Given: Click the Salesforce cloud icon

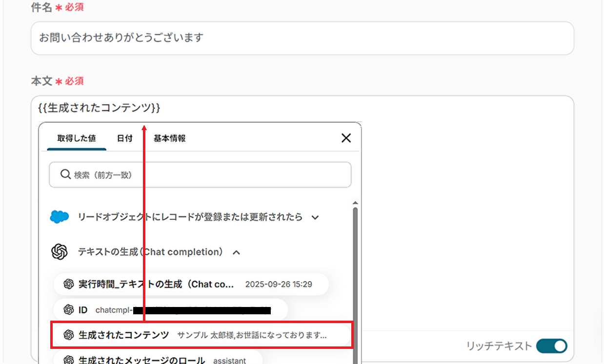Looking at the screenshot, I should coord(60,217).
